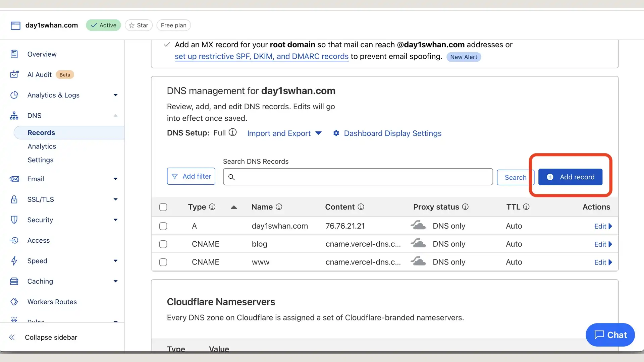Click the gear icon for Dashboard Display Settings
This screenshot has height=362, width=644.
point(336,133)
